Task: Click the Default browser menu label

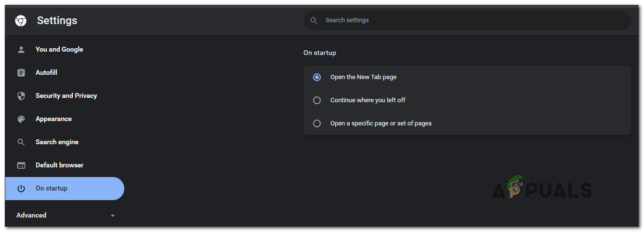Action: click(x=59, y=165)
